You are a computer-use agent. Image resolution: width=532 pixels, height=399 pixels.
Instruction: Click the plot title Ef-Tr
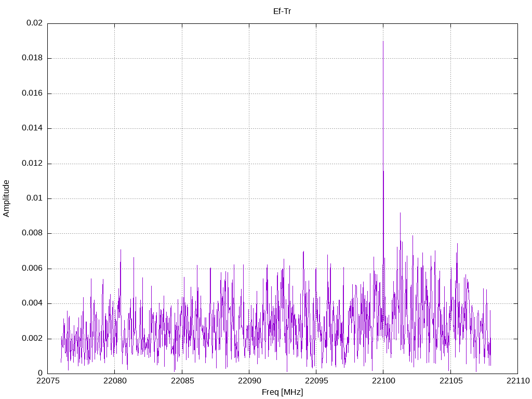pos(282,11)
